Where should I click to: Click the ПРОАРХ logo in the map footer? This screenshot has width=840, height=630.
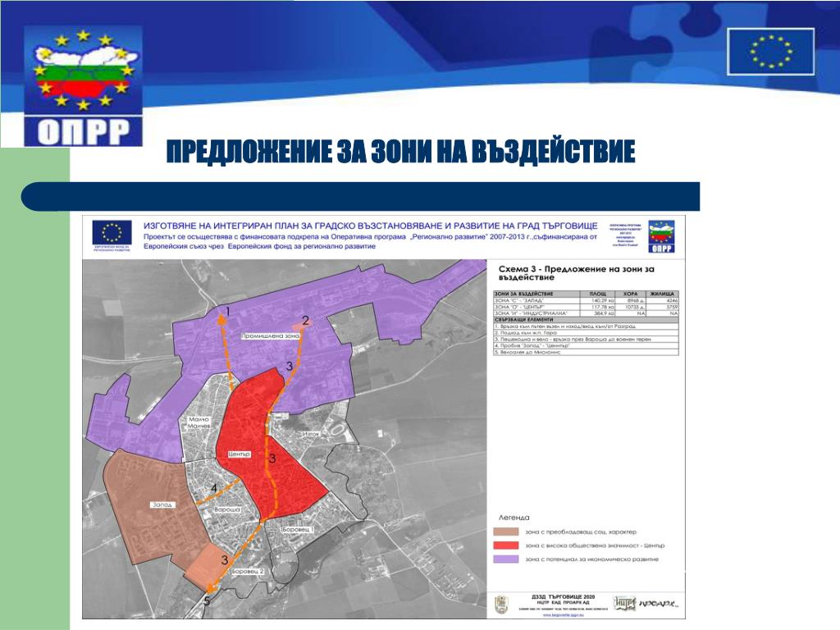click(x=660, y=603)
